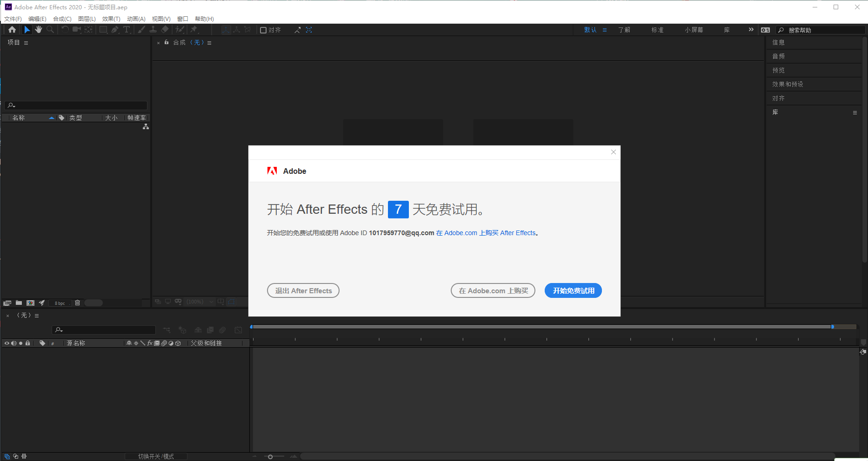Click the trash icon in Project panel

78,303
